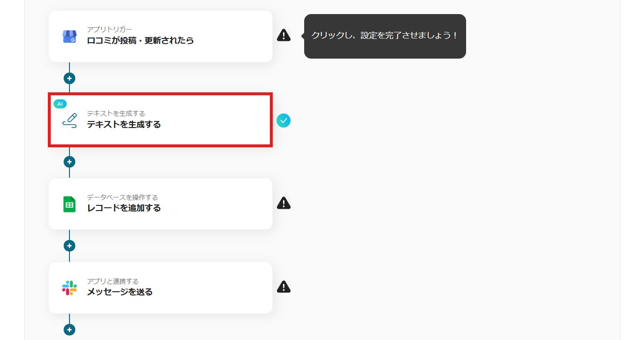This screenshot has width=644, height=340.
Task: Open the レコードを追加する database card
Action: click(161, 204)
